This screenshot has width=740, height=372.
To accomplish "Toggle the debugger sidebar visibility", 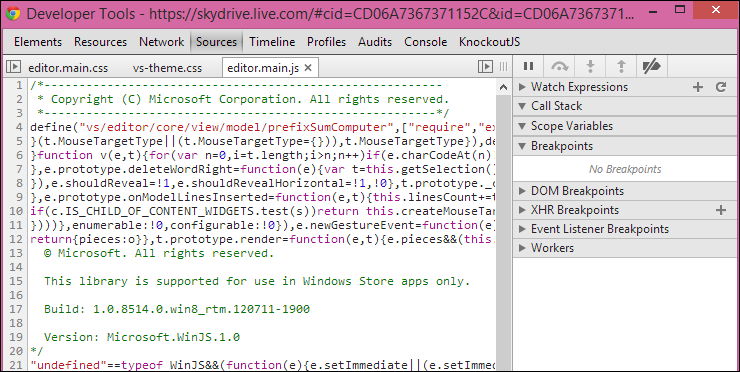I will click(486, 67).
